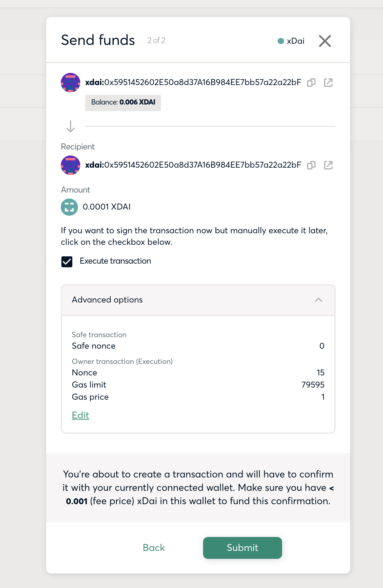
Task: Click the xDai network indicator
Action: point(291,41)
